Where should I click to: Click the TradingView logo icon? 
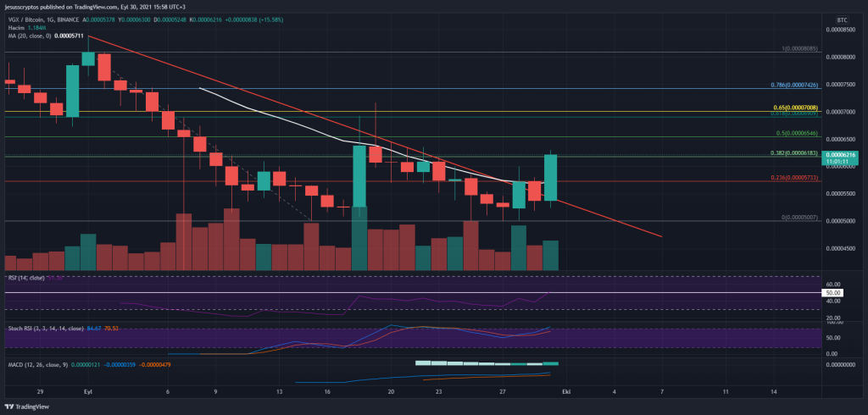point(10,406)
